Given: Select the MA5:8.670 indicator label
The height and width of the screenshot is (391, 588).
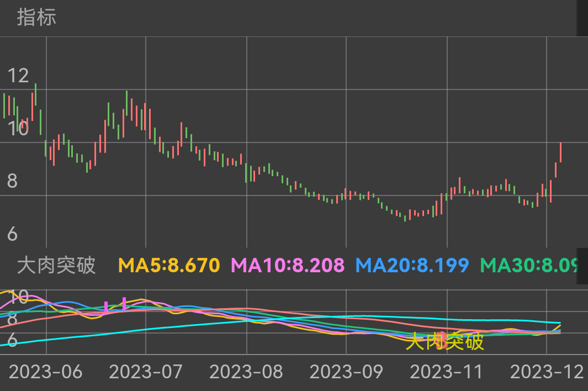Looking at the screenshot, I should point(169,266).
